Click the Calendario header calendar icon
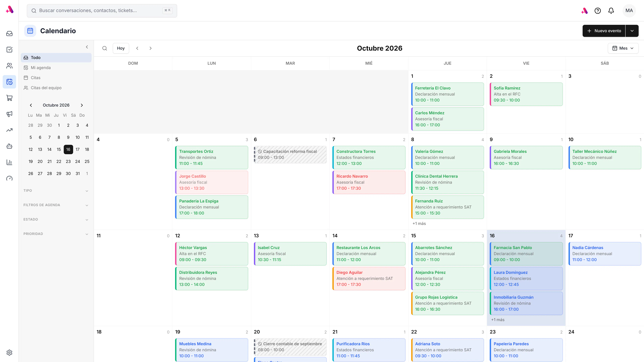This screenshot has width=644, height=362. [x=30, y=31]
